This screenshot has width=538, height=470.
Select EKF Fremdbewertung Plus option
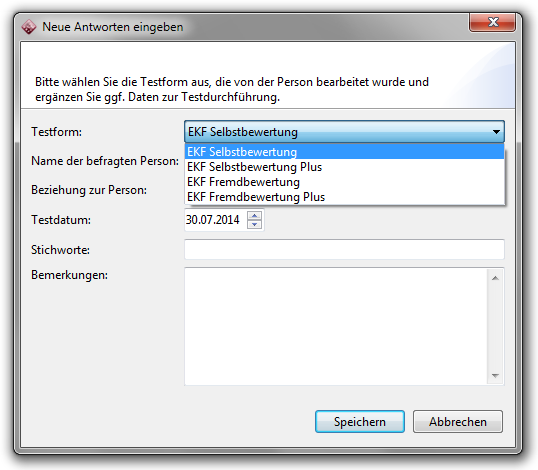tap(344, 197)
